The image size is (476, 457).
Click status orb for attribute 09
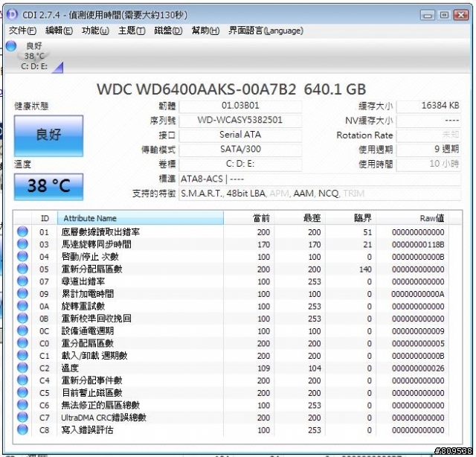tap(22, 293)
